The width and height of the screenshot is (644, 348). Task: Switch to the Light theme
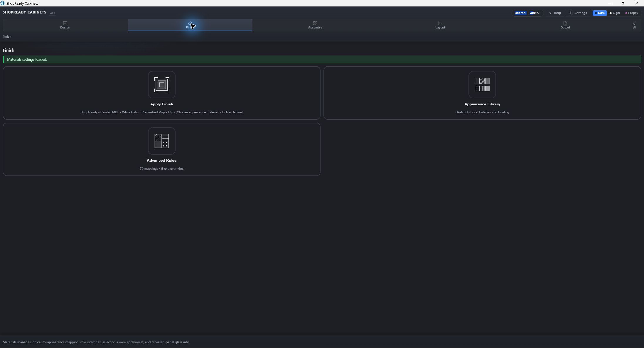point(615,13)
